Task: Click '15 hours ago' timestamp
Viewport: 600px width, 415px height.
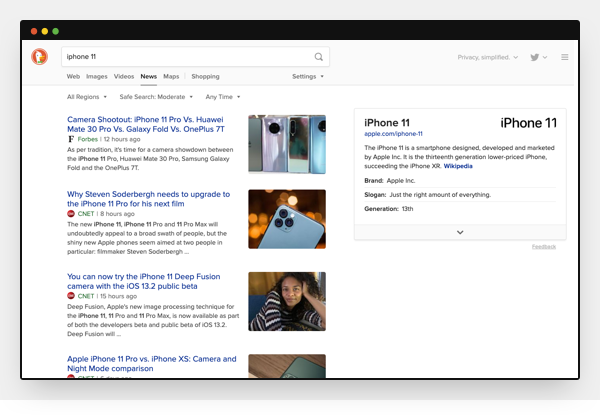Action: (x=118, y=296)
